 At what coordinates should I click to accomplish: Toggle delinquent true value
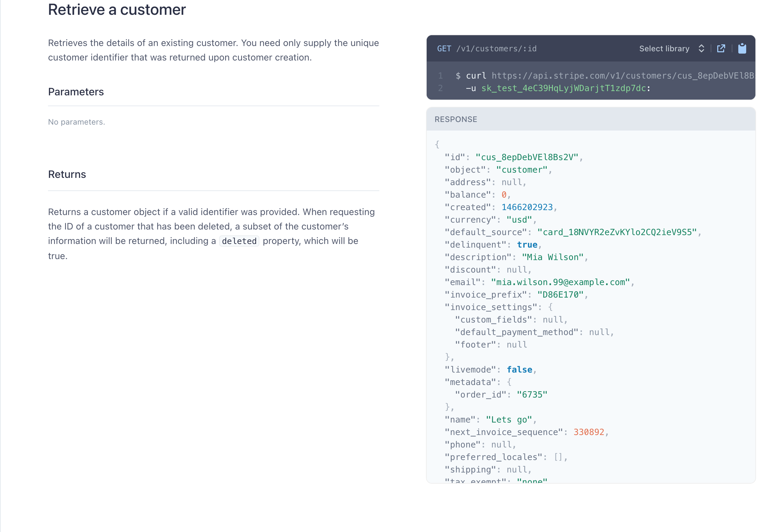[x=527, y=245]
